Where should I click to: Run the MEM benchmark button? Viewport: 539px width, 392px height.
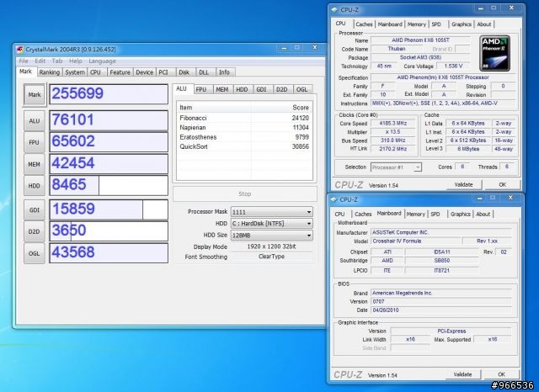point(35,164)
